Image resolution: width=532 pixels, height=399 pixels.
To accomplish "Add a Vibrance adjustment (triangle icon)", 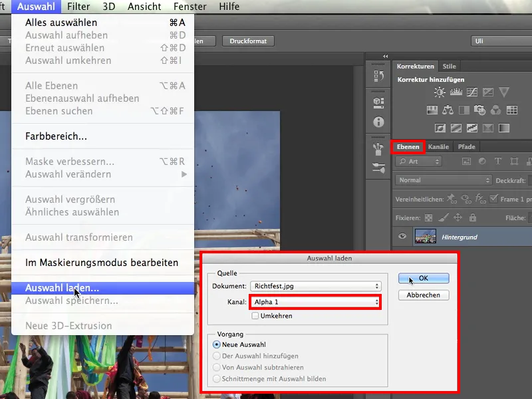I will (504, 92).
